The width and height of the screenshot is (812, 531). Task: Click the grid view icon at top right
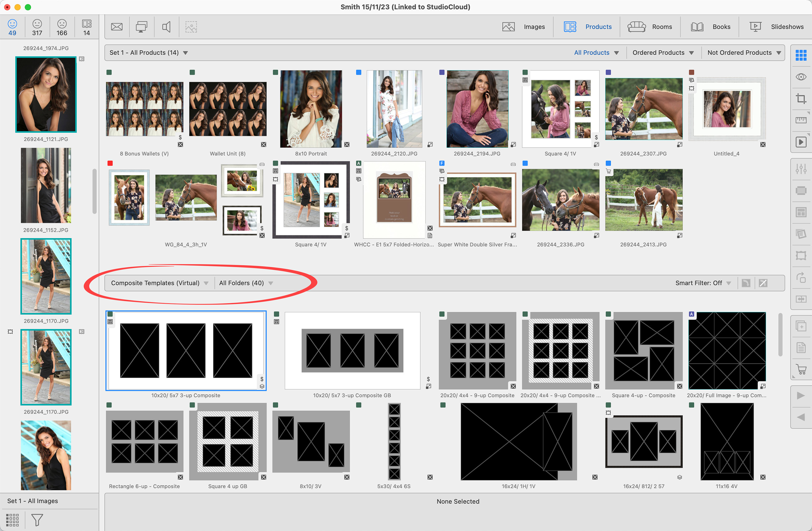pos(801,55)
